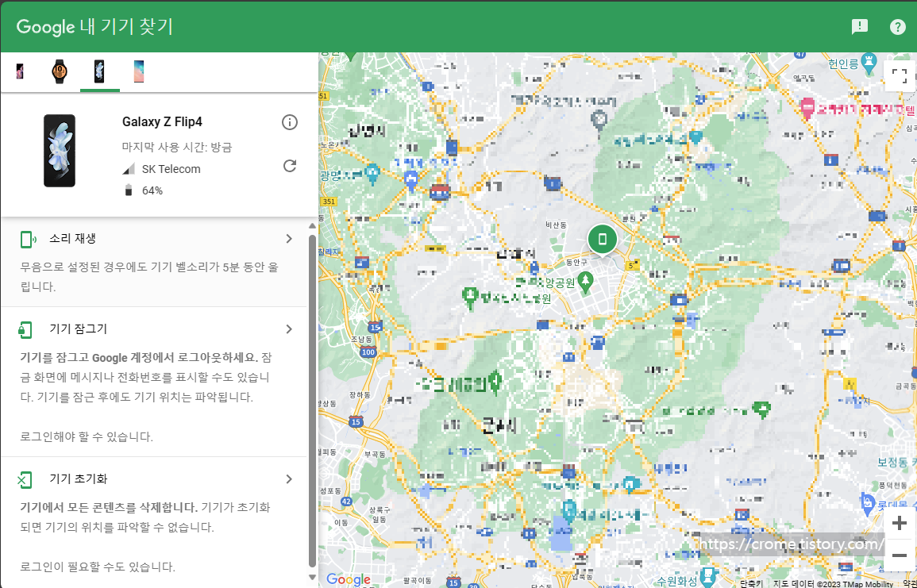
Task: Click the Galaxy Z Flip4 info icon
Action: 290,122
